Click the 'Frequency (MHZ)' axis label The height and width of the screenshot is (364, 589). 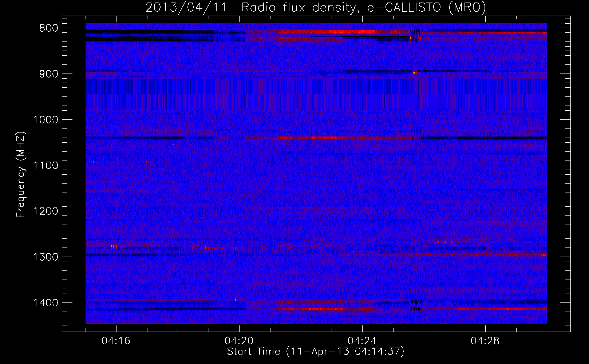click(x=21, y=175)
